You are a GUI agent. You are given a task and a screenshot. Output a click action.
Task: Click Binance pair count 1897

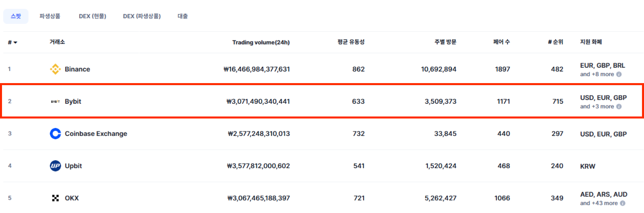click(502, 69)
